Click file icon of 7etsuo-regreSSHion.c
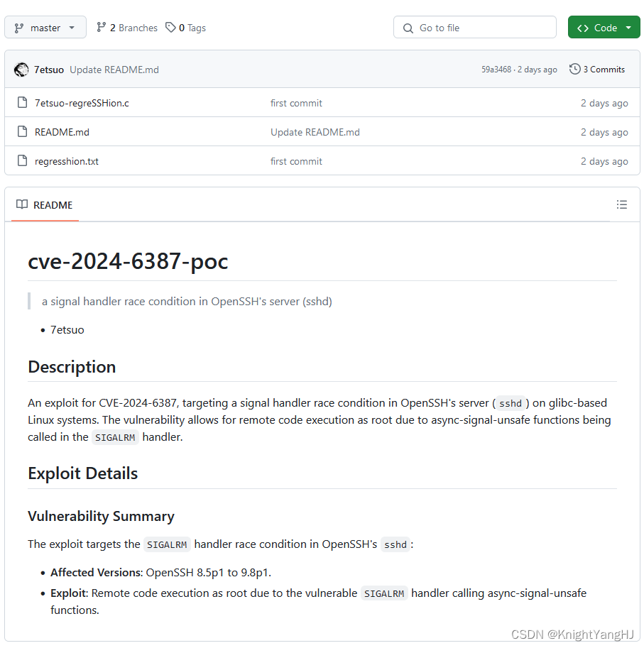The width and height of the screenshot is (644, 648). [22, 102]
